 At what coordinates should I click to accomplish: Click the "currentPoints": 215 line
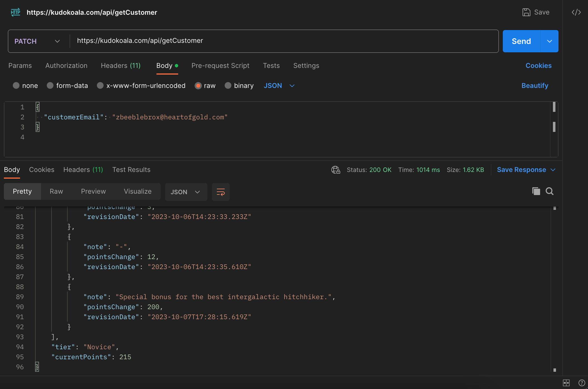91,357
